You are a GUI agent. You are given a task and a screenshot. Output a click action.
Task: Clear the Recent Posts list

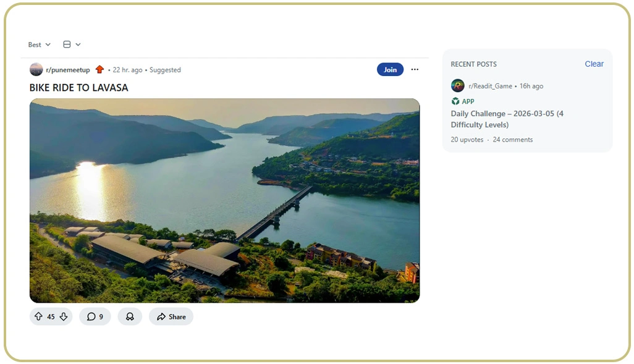click(x=594, y=64)
